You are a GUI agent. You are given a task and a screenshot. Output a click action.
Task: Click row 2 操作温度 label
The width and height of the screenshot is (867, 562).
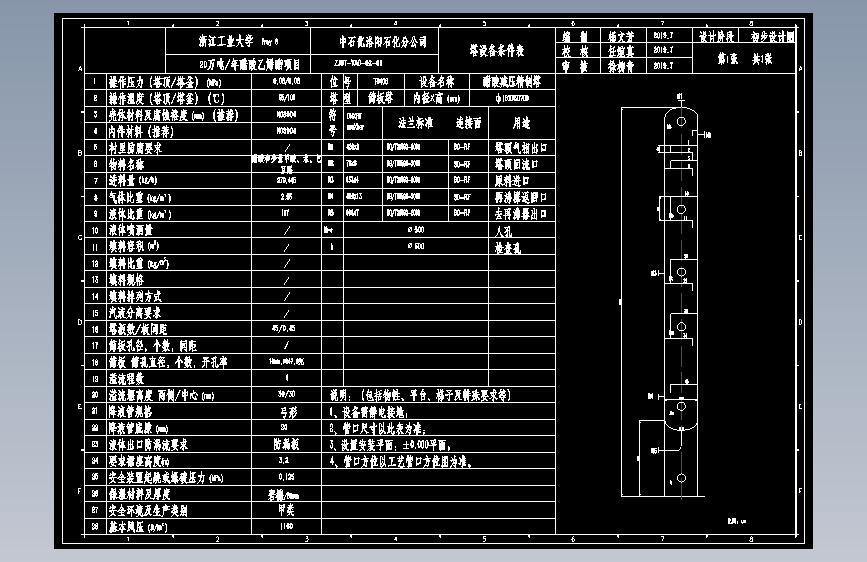pos(166,98)
